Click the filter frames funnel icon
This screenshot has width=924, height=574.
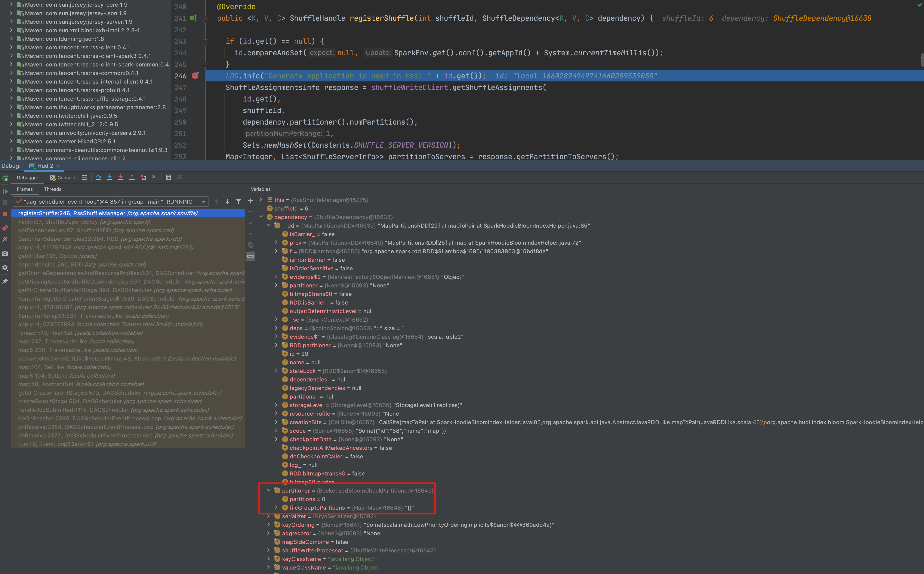(238, 202)
